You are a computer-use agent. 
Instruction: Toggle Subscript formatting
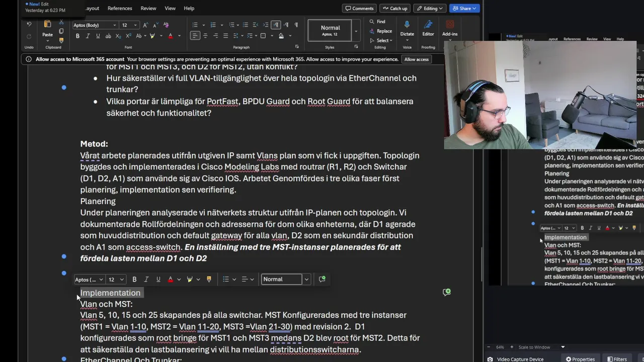click(118, 36)
